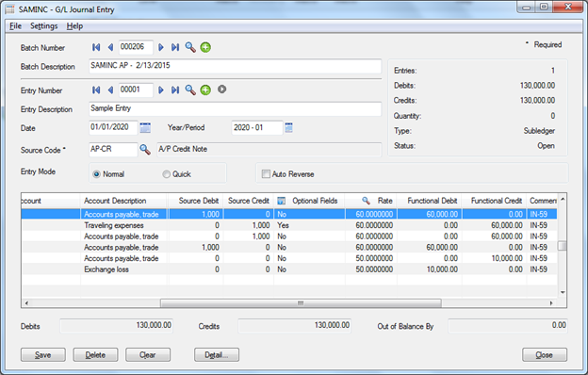Click the Functional Debit column header
588x375 pixels.
coord(430,201)
